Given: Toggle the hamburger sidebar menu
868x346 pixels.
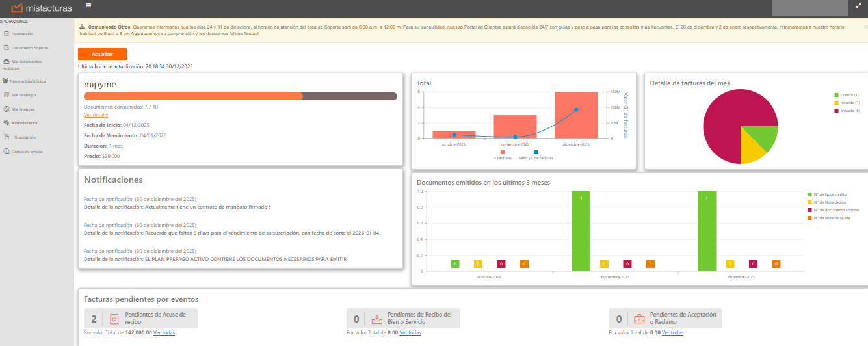Looking at the screenshot, I should [88, 5].
